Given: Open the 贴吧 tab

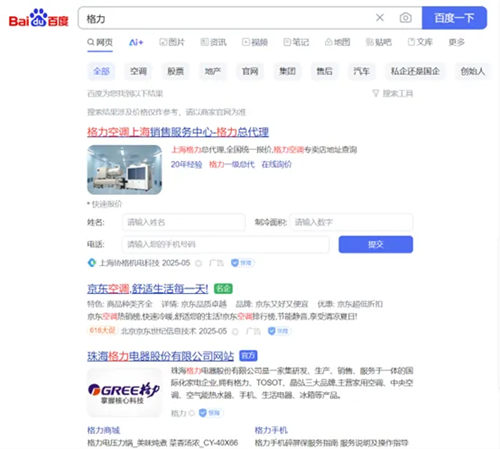Looking at the screenshot, I should pos(379,42).
